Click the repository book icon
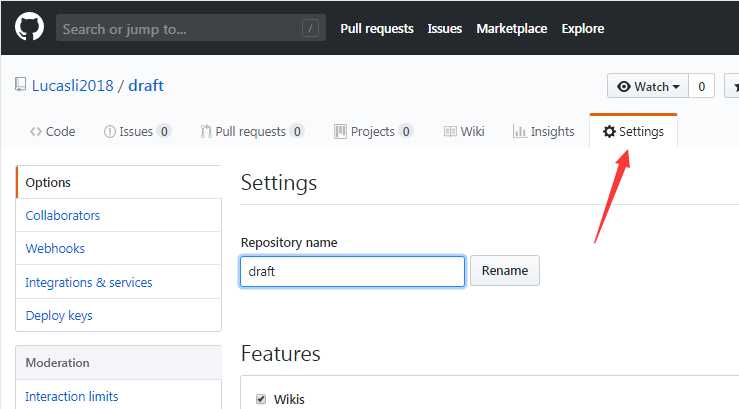 click(20, 84)
